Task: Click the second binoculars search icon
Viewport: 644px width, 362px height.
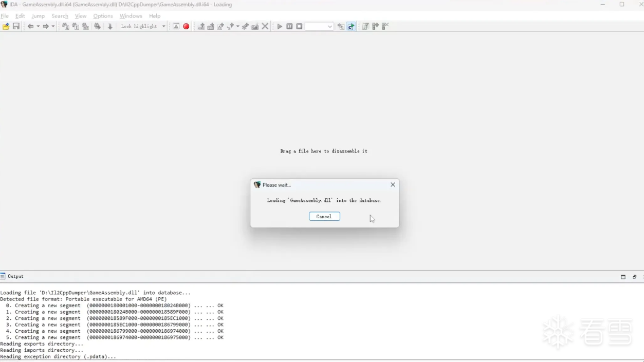Action: coord(76,26)
